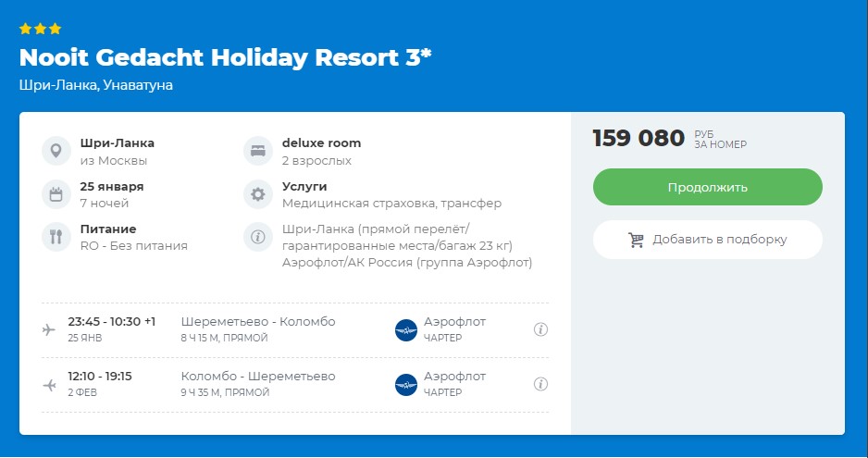868x458 pixels.
Task: Click the Nooit Gedacht Holiday Resort 3* title
Action: (x=225, y=57)
